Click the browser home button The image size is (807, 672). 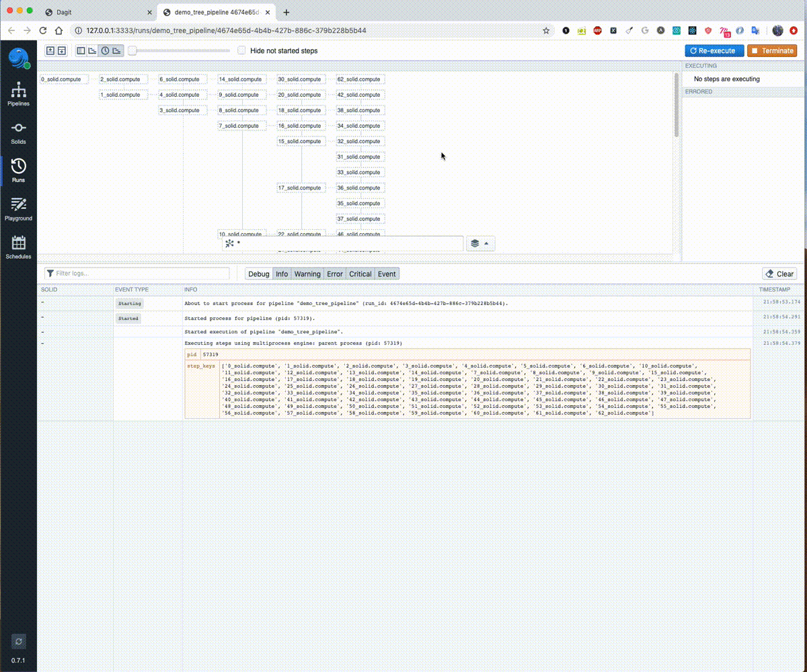(59, 30)
